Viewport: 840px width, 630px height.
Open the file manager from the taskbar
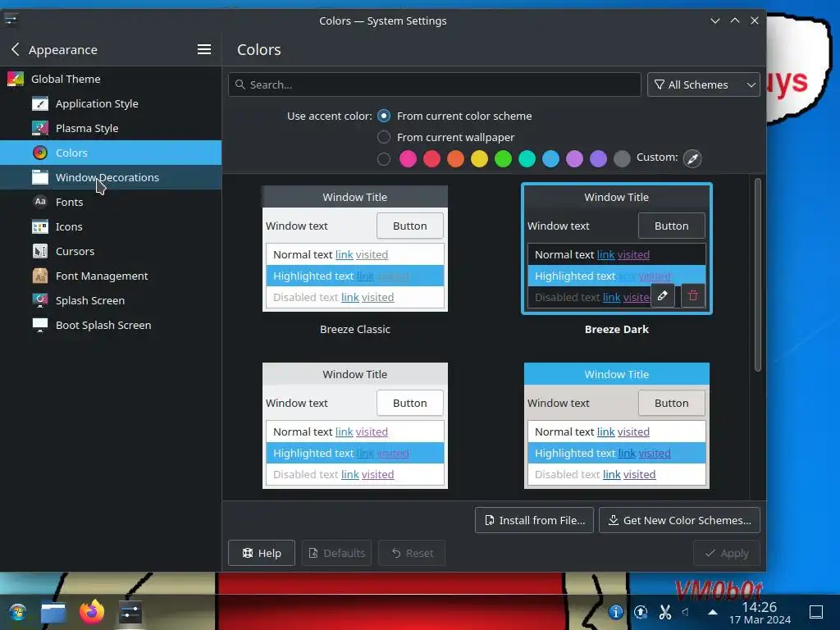[53, 612]
